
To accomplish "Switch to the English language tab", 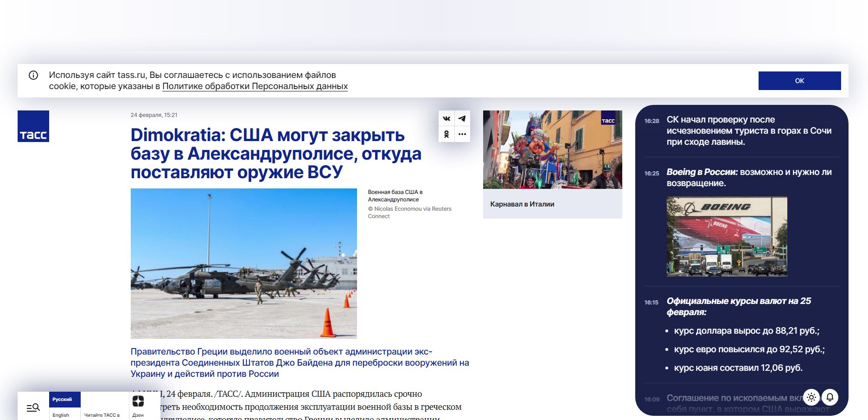I will point(61,415).
